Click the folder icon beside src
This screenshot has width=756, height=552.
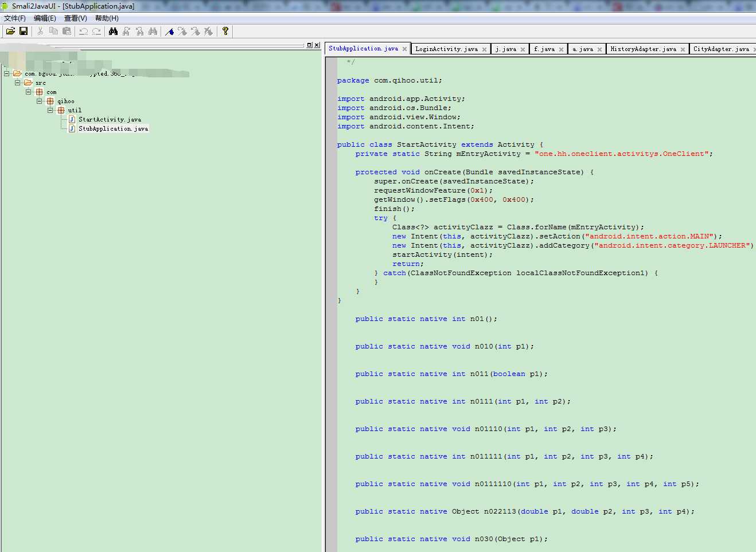coord(28,83)
